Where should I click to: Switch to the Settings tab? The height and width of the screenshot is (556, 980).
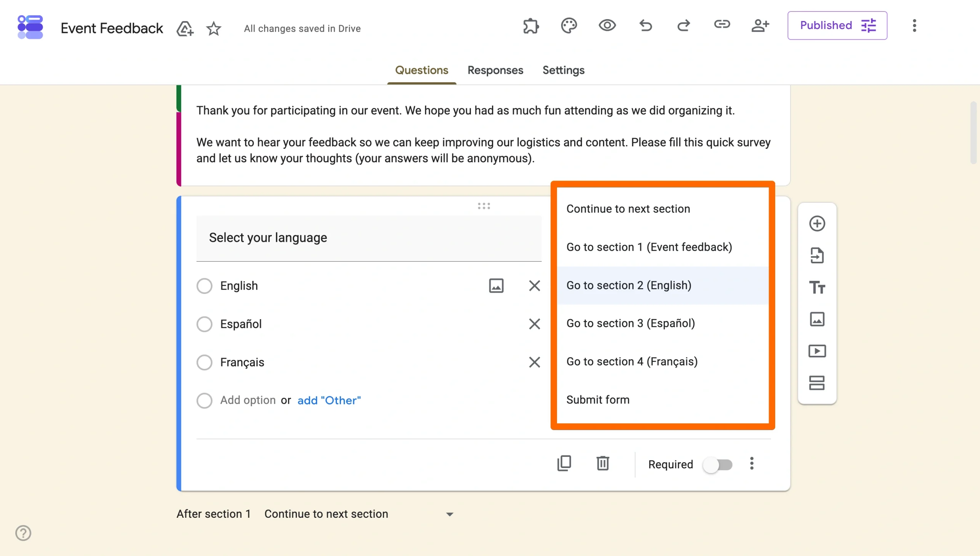[x=563, y=70]
